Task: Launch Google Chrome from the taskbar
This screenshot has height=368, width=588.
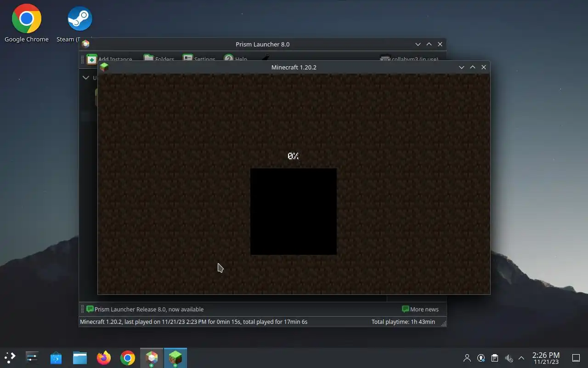Action: coord(128,357)
